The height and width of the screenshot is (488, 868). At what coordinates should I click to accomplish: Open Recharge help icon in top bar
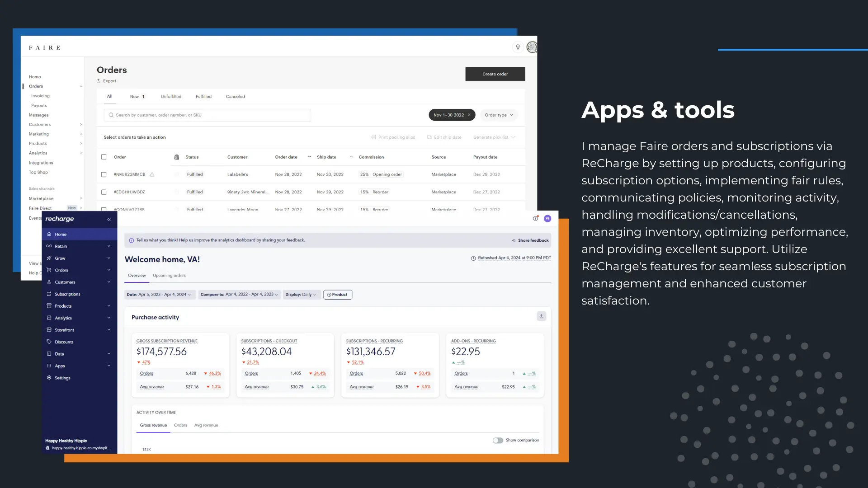pos(536,218)
